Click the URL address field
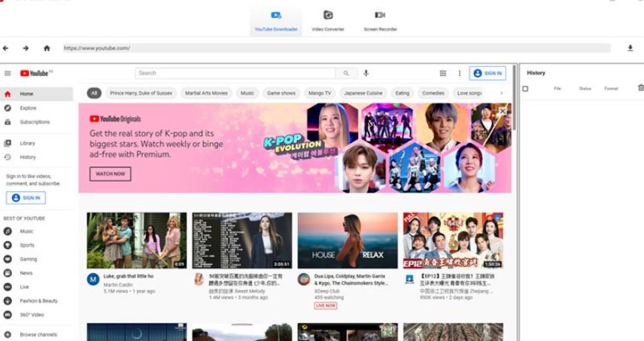Image resolution: width=644 pixels, height=341 pixels. [x=336, y=48]
